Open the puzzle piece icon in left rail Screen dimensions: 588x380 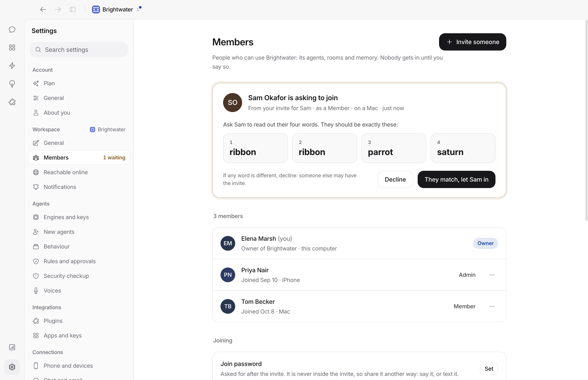12,102
